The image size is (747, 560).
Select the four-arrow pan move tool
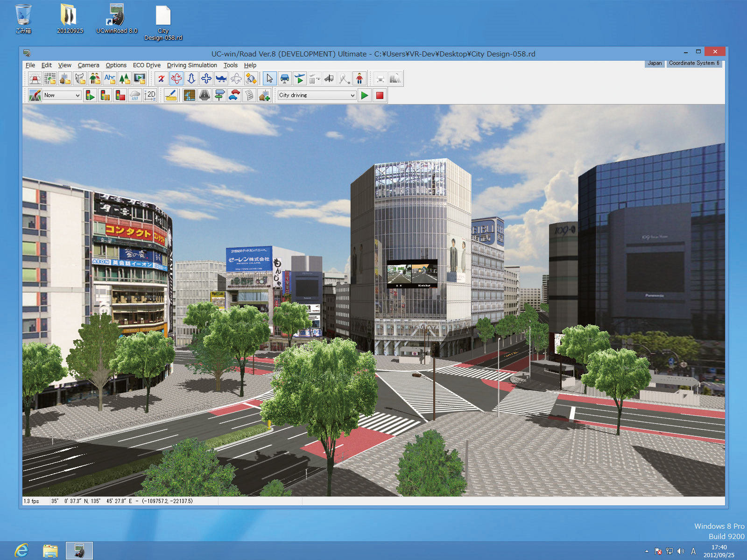(206, 78)
